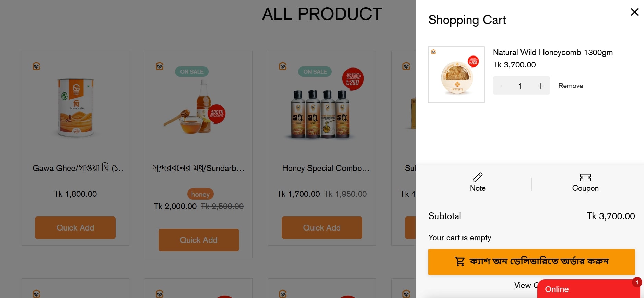The image size is (644, 298).
Task: Open the Gawa Ghee product image
Action: (75, 108)
